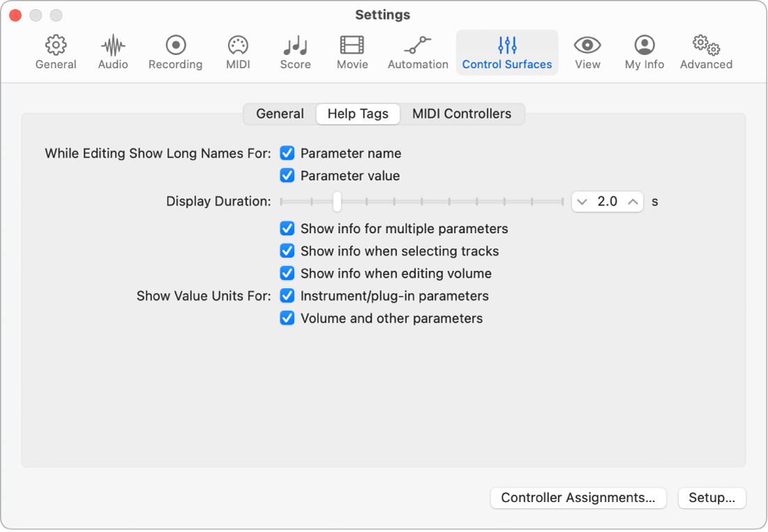
Task: Open Controller Assignments window
Action: pos(578,498)
